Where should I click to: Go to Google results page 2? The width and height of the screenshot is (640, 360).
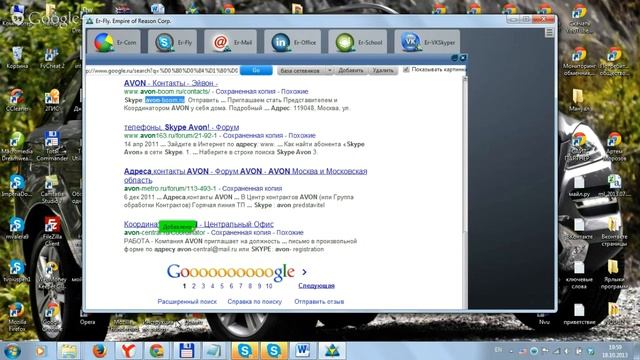point(194,286)
